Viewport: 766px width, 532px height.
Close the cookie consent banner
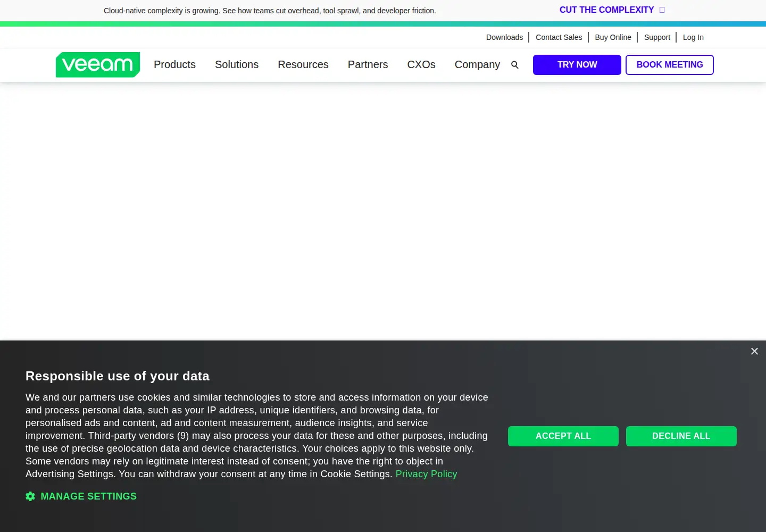(754, 351)
